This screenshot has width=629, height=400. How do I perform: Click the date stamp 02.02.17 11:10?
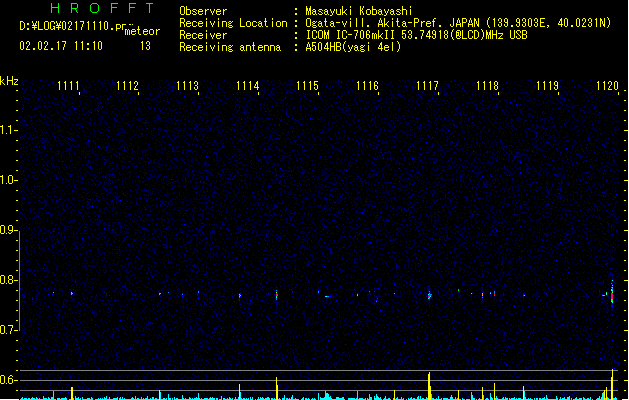[61, 46]
